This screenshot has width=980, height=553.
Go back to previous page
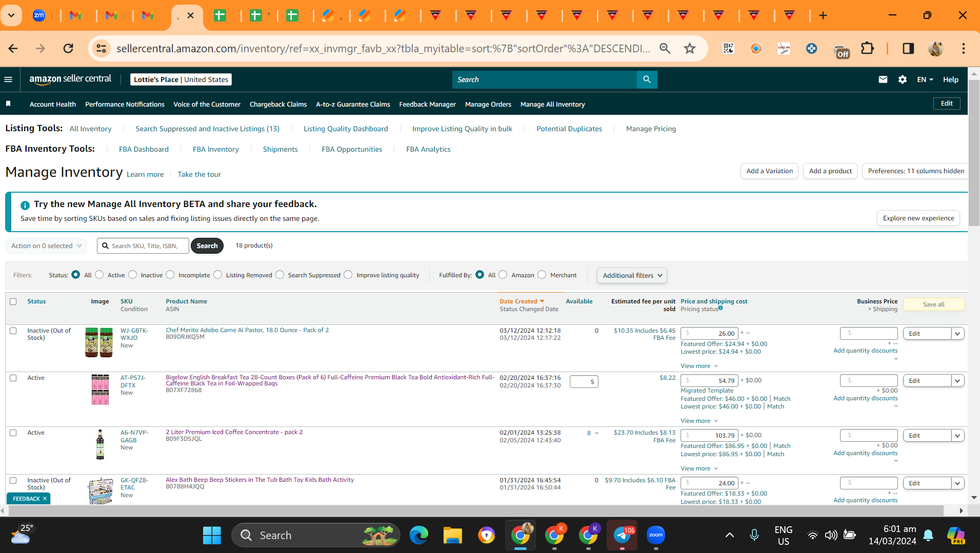tap(13, 48)
